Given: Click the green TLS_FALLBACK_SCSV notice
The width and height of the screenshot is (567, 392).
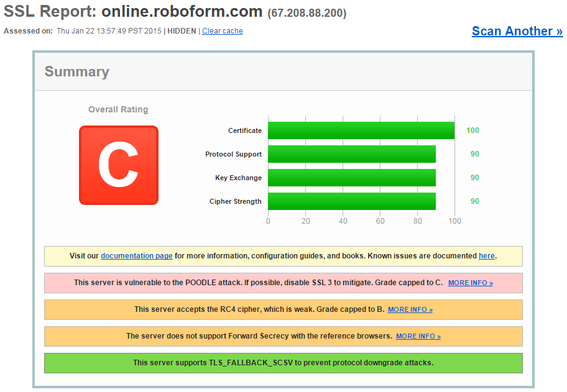Looking at the screenshot, I should 283,363.
